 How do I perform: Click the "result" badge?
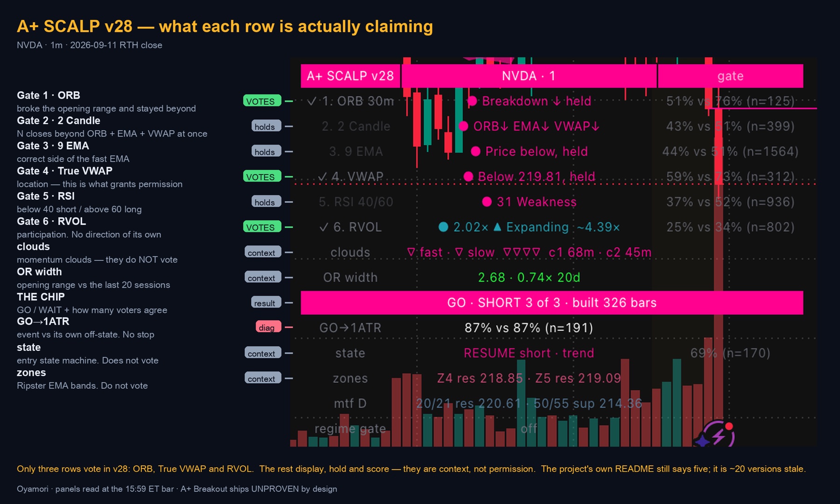point(266,302)
